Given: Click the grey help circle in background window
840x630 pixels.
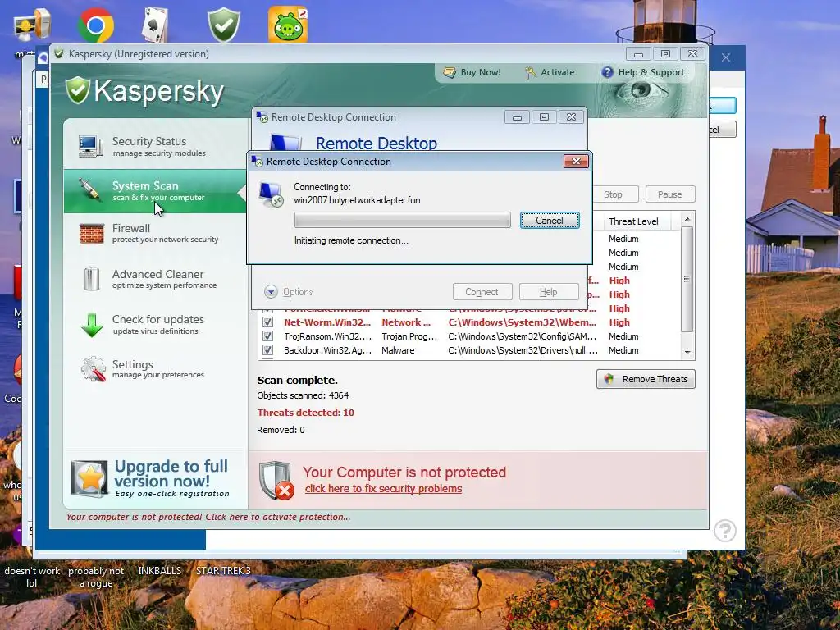Looking at the screenshot, I should 725,531.
